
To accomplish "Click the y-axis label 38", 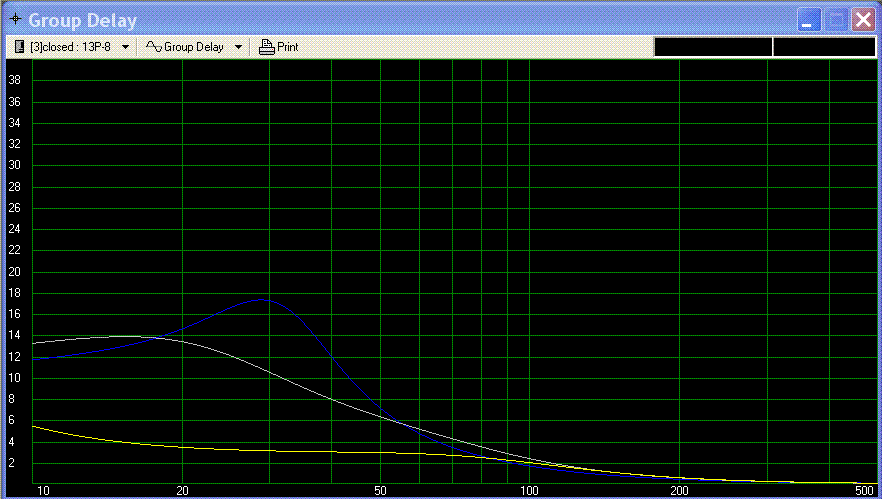I will [14, 80].
